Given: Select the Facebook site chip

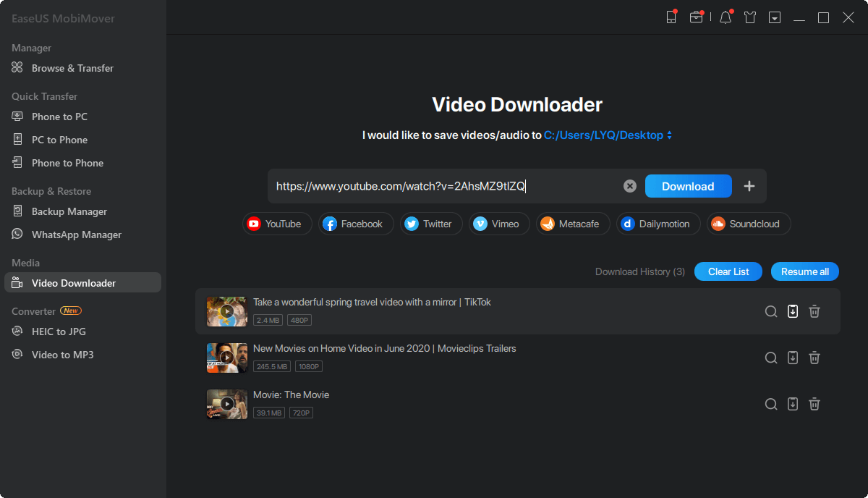Looking at the screenshot, I should pyautogui.click(x=356, y=224).
